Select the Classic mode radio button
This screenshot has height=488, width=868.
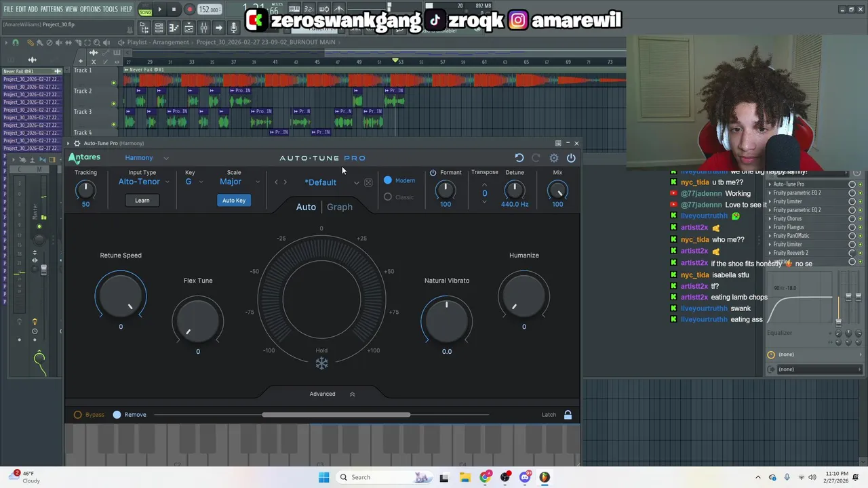point(388,197)
